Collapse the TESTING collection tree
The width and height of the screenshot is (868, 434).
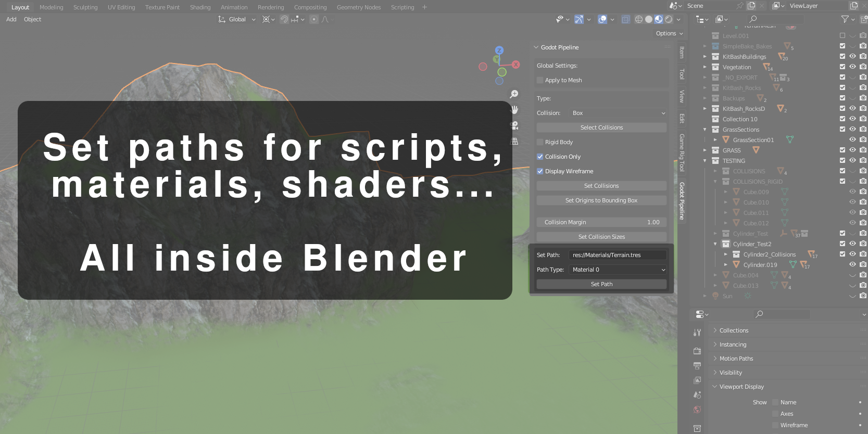[x=705, y=161]
